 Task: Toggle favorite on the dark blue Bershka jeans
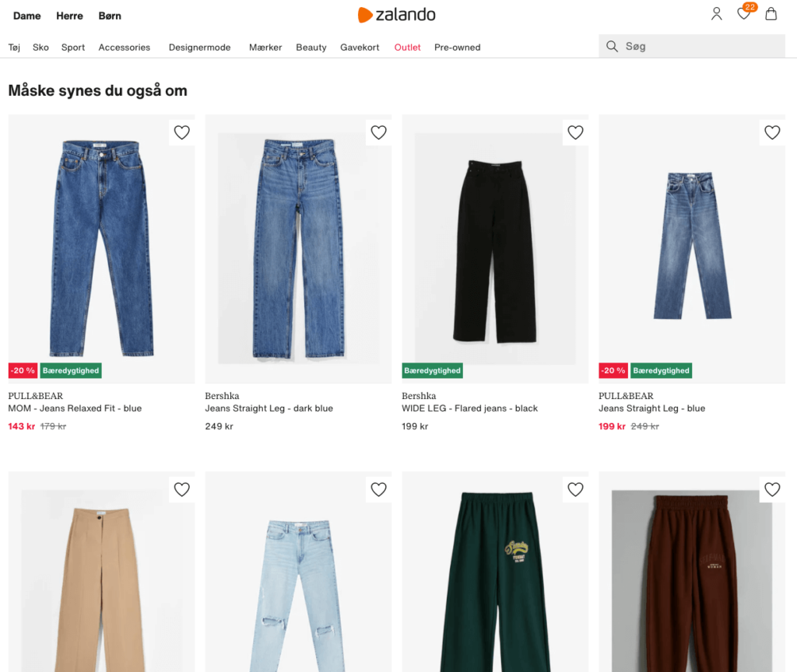[x=378, y=132]
